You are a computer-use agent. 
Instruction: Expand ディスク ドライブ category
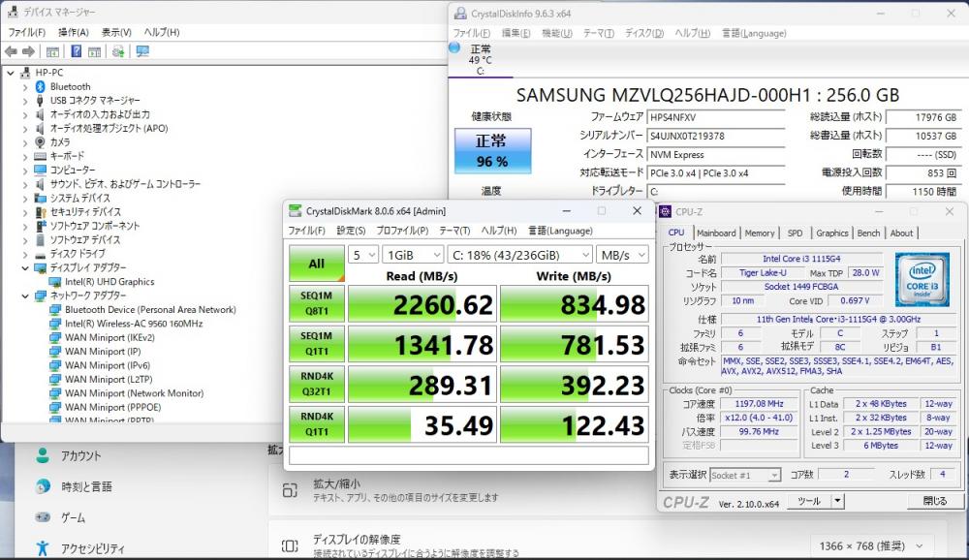25,254
